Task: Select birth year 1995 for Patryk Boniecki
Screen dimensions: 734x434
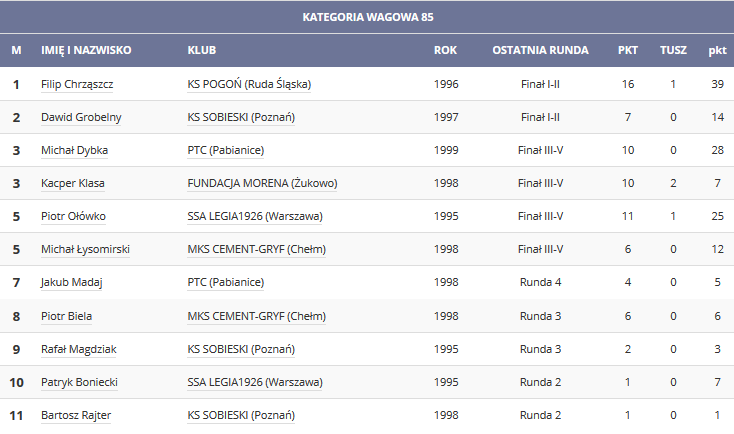Action: coord(446,382)
